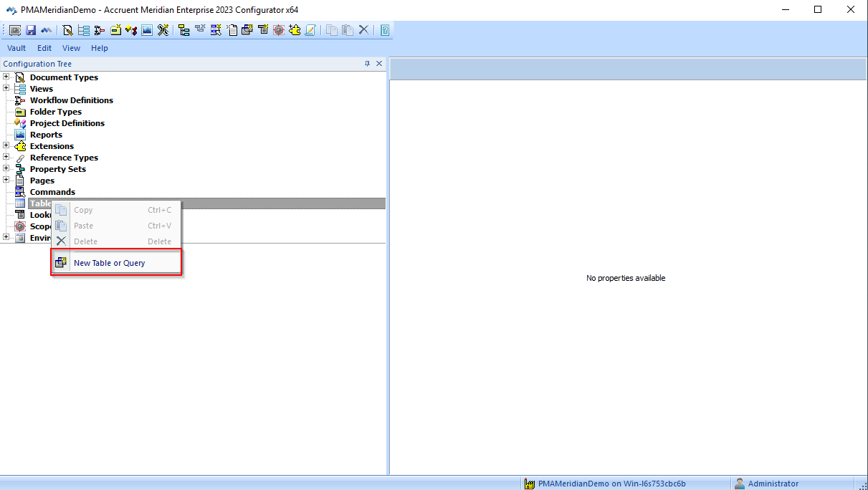Choose Copy in the context menu
The height and width of the screenshot is (490, 868).
117,210
